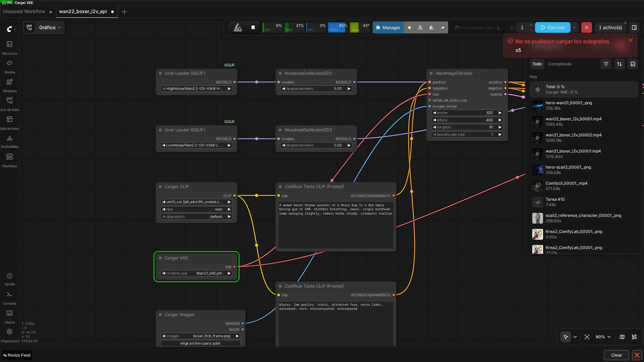The width and height of the screenshot is (644, 362).
Task: Dismiss the subgrafos error notification
Action: click(631, 40)
